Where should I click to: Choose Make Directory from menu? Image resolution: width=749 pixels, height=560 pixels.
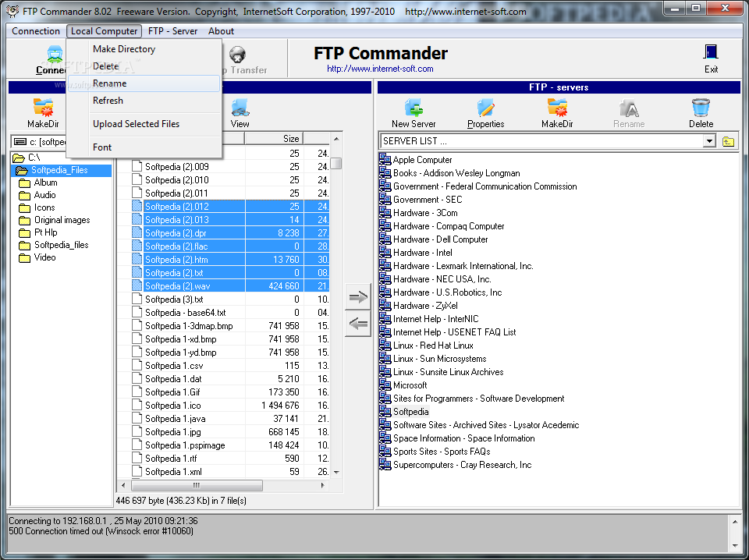[x=124, y=48]
